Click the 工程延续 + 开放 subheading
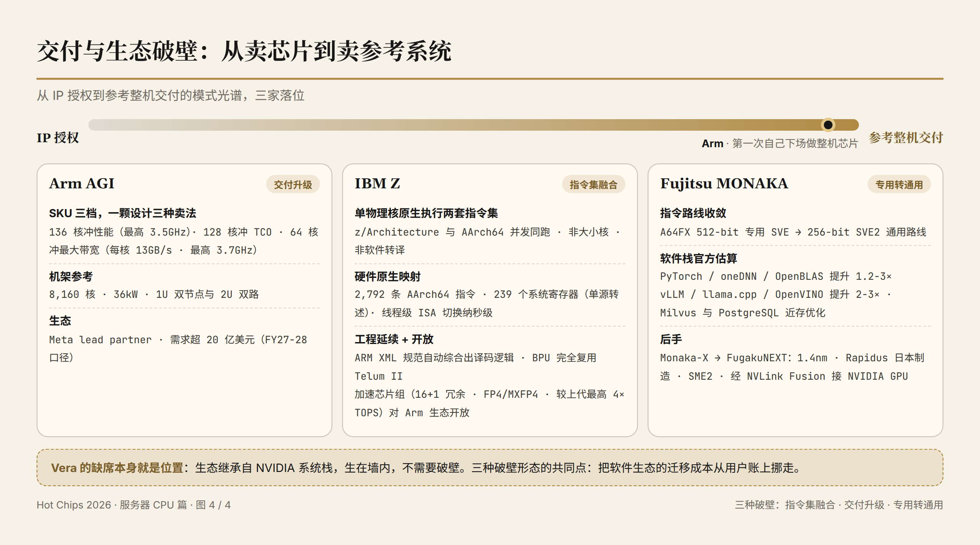This screenshot has width=980, height=545. pyautogui.click(x=394, y=339)
